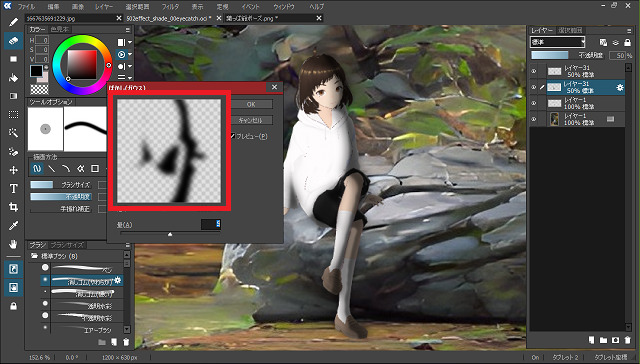Viewport: 640px width, 364px height.
Task: Open the レイヤー menu in menu bar
Action: pyautogui.click(x=104, y=7)
